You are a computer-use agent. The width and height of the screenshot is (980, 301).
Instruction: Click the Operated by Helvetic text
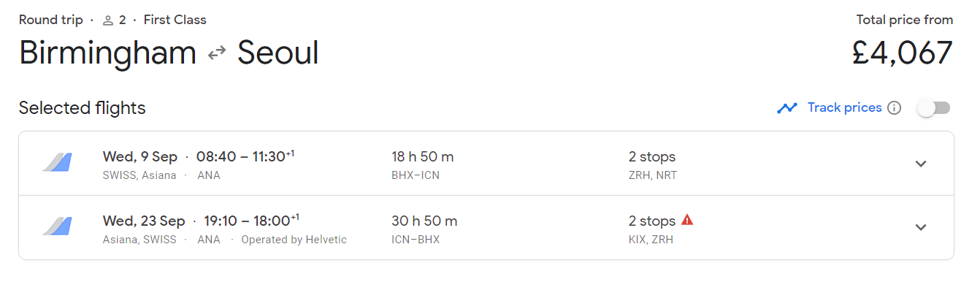[x=294, y=240]
